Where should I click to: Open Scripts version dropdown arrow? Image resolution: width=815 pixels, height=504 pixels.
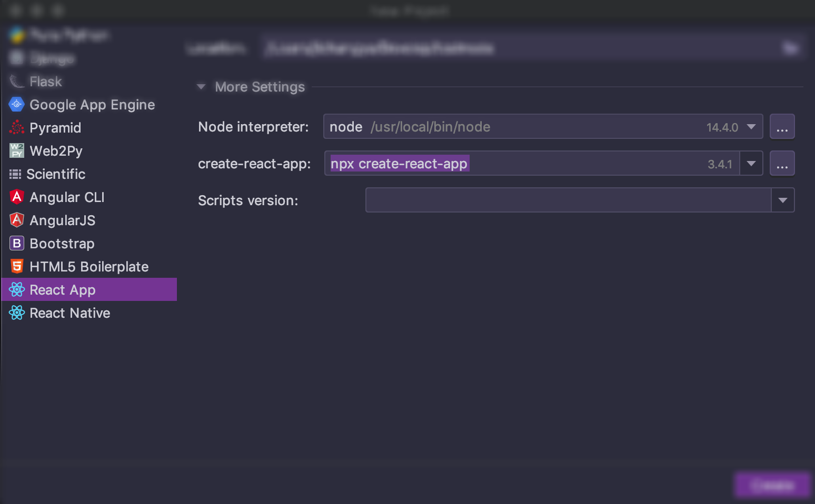click(x=783, y=200)
